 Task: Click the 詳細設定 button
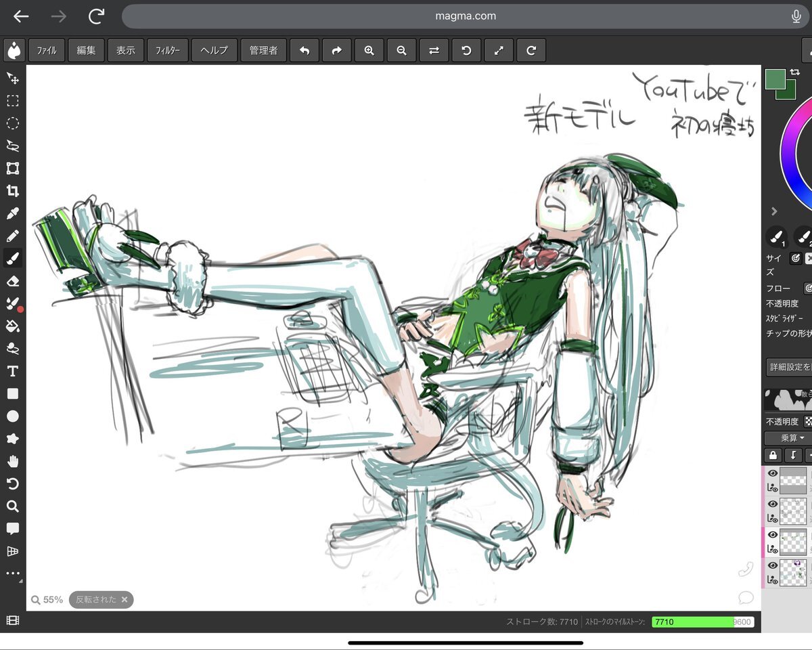pyautogui.click(x=789, y=367)
